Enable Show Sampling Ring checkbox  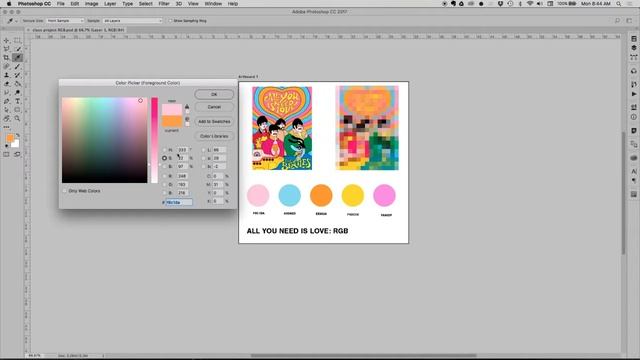tap(170, 20)
